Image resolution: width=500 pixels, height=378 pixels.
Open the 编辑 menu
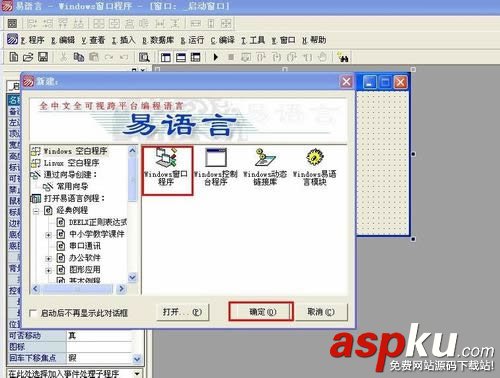point(63,40)
